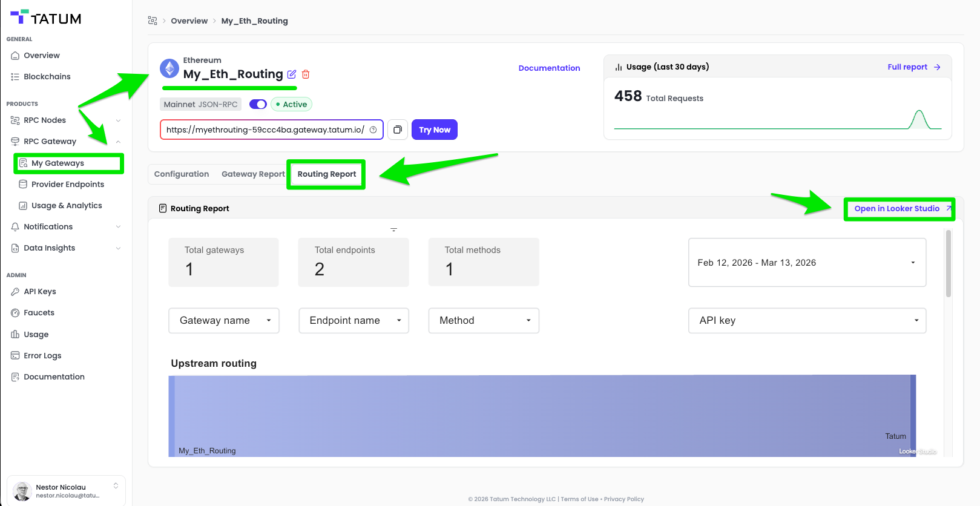Screen dimensions: 980x506
Task: Click the sidebar Documentation icon
Action: tap(15, 377)
